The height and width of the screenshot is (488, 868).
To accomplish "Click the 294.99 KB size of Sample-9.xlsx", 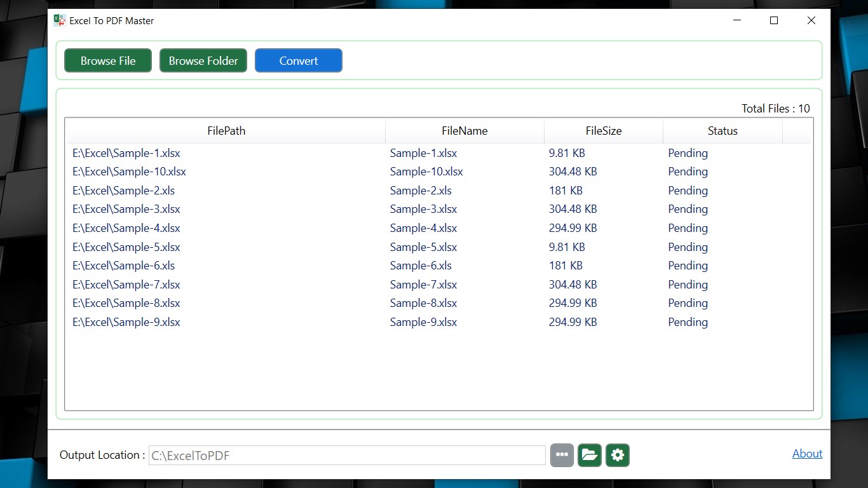I will (x=573, y=322).
